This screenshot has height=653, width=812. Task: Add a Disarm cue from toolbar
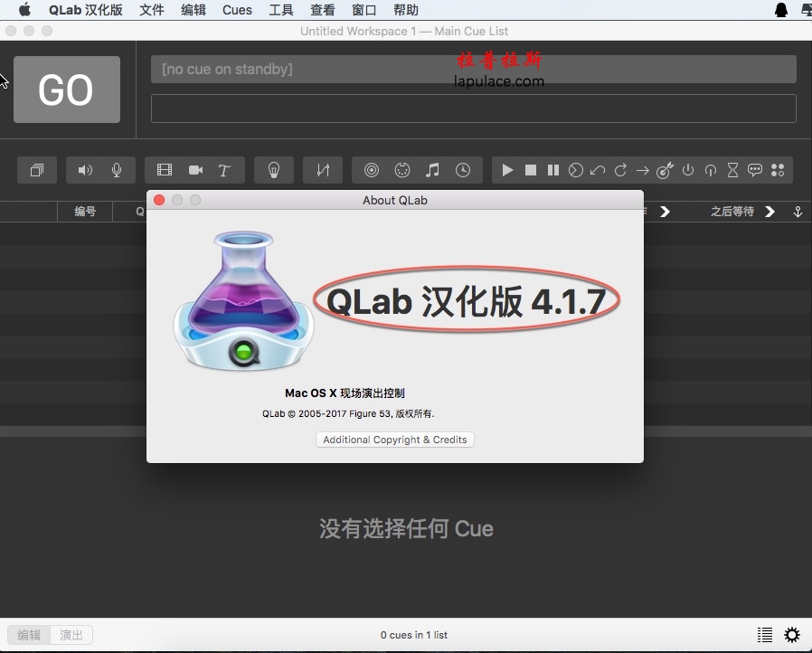click(x=711, y=170)
